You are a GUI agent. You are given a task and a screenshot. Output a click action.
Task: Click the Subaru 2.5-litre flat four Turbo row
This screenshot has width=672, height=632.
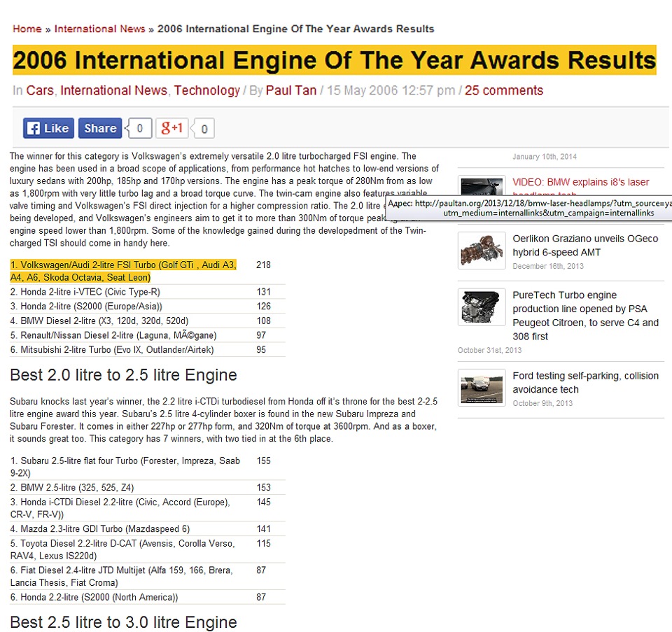click(148, 467)
